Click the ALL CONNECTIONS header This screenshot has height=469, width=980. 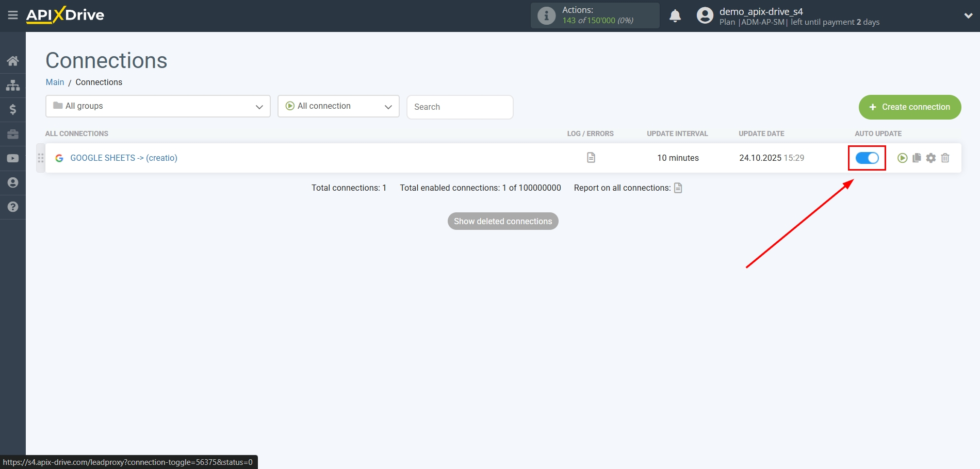77,133
